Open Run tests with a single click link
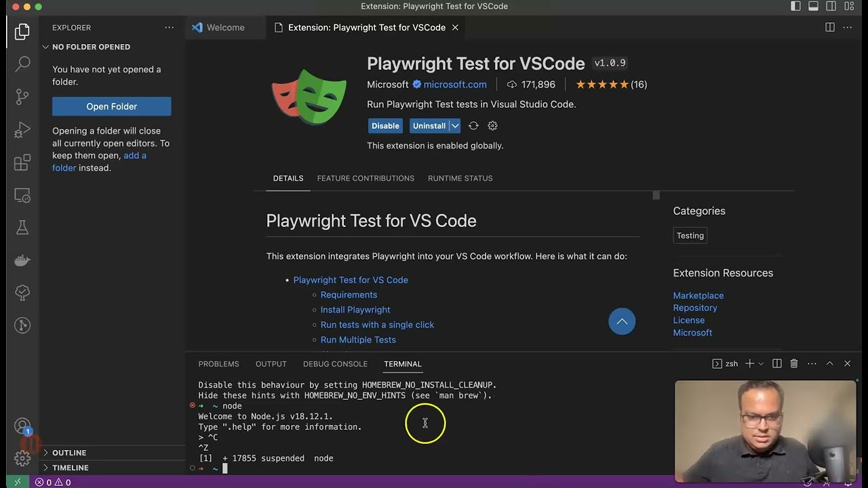Screen dimensions: 868x488 pos(377,325)
